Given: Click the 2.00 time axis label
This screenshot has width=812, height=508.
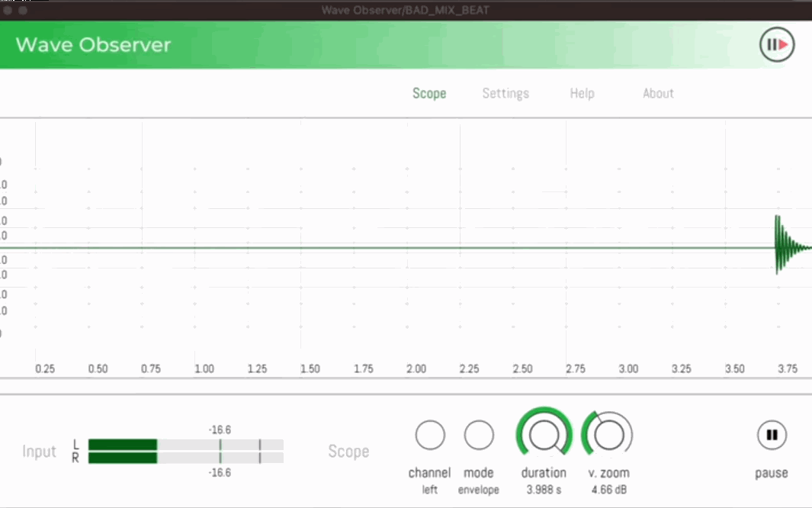Looking at the screenshot, I should [416, 368].
